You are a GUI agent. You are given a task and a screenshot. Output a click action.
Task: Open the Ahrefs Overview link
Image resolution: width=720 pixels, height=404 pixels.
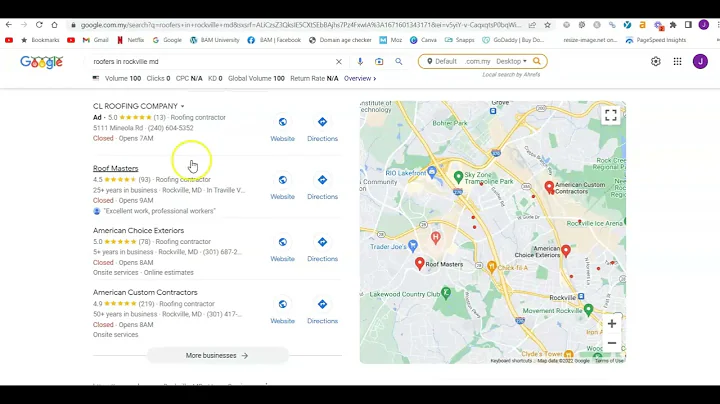360,79
